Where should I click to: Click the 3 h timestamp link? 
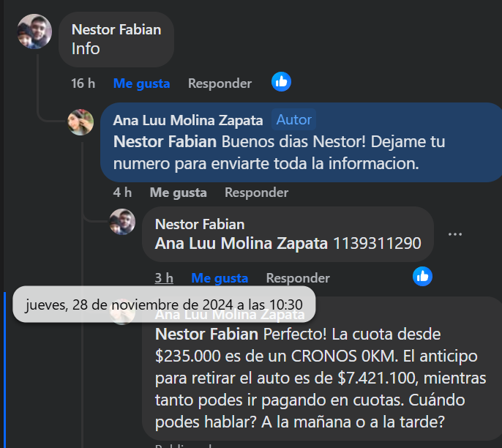(164, 278)
